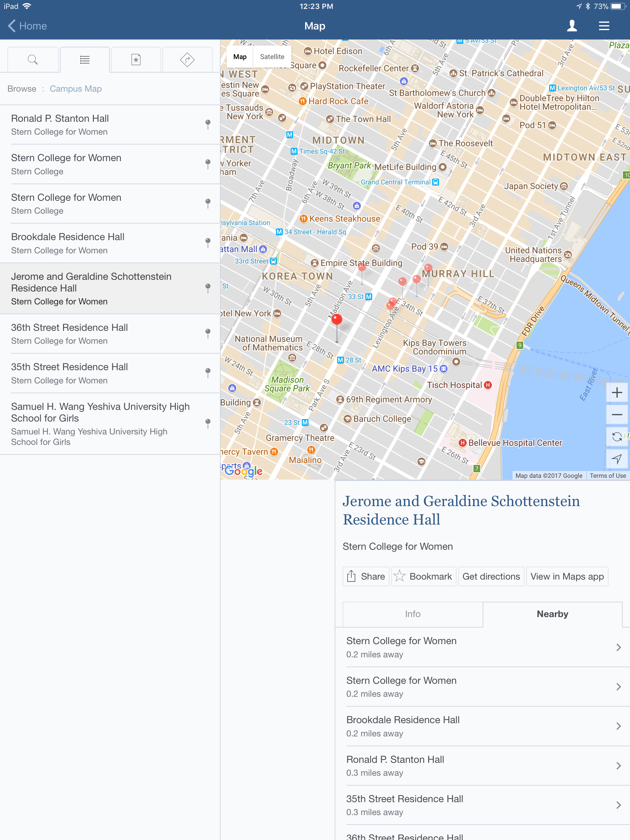View location in Maps app
630x840 pixels.
(x=567, y=577)
